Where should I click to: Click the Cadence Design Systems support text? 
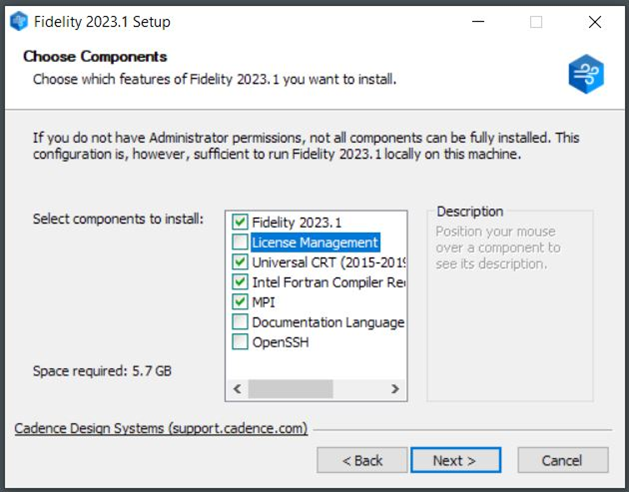pyautogui.click(x=161, y=429)
